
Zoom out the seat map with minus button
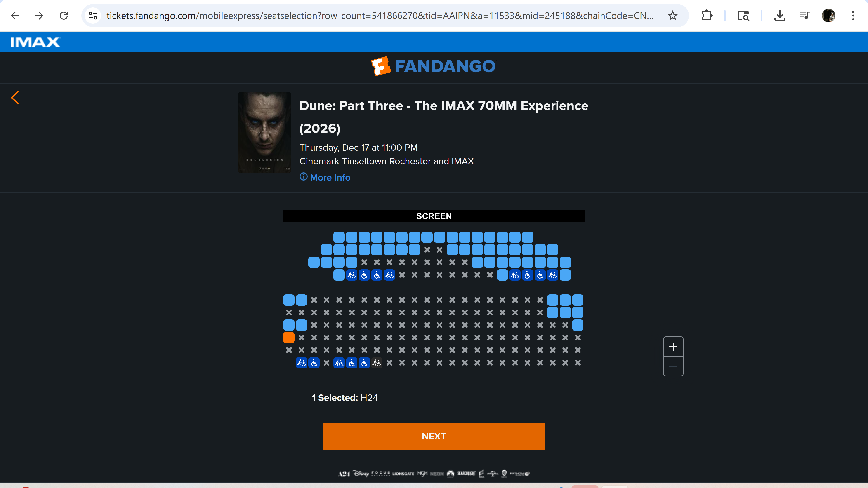[673, 366]
